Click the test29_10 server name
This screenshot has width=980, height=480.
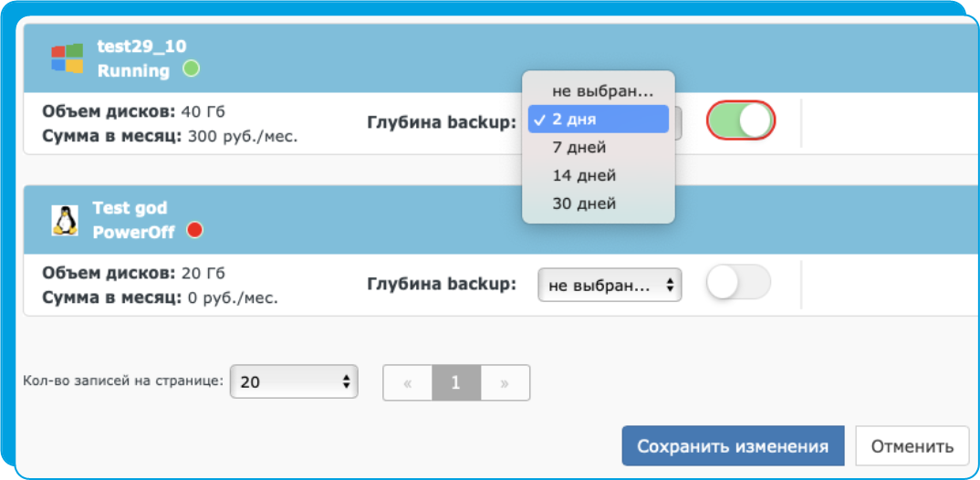[x=141, y=46]
